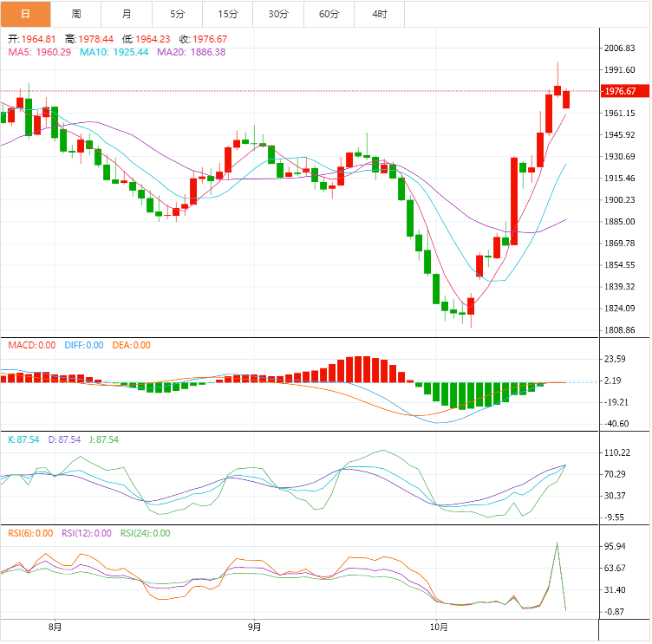This screenshot has height=644, width=652.
Task: Click the RSI(6) indicator label
Action: point(30,533)
